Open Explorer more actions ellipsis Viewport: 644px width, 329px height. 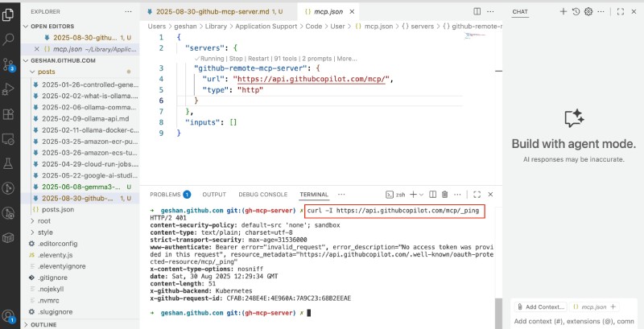(x=129, y=12)
